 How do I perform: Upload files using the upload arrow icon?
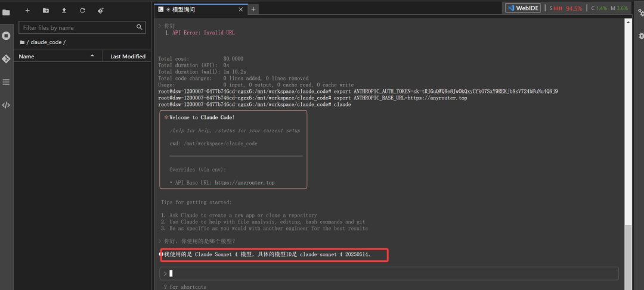[64, 11]
